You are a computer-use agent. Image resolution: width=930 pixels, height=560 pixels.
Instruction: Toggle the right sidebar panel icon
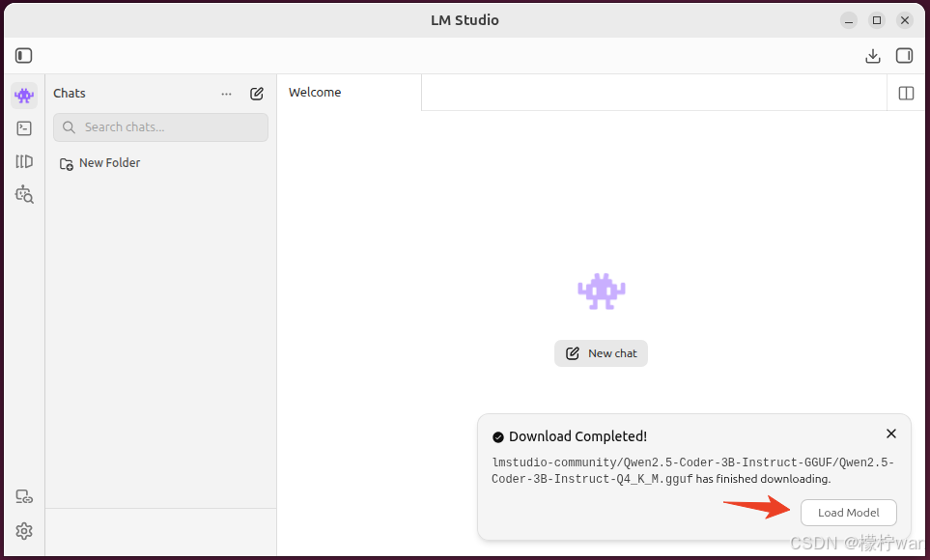[904, 56]
